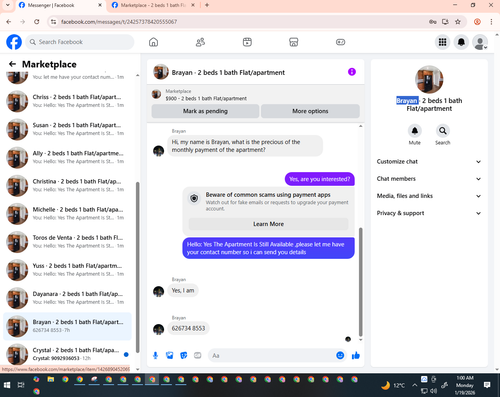Click the address bar URL
Screen dimensions: 500x397
click(x=119, y=22)
